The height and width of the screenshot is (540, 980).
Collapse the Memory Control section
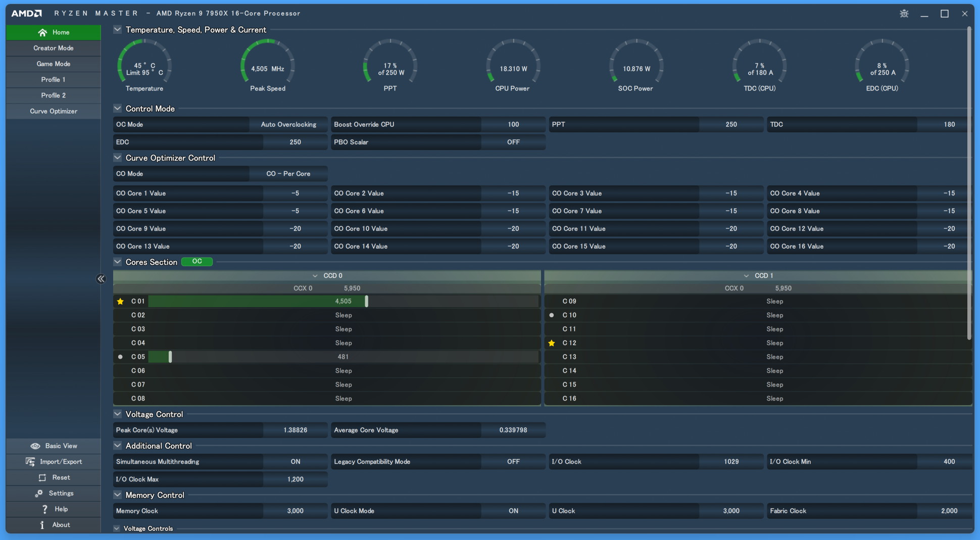point(117,496)
